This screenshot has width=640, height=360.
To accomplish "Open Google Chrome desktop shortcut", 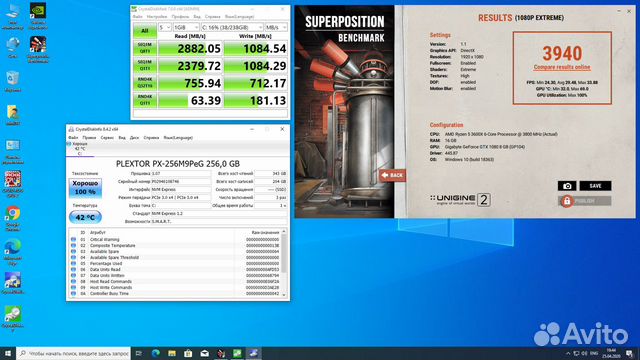I will [13, 218].
